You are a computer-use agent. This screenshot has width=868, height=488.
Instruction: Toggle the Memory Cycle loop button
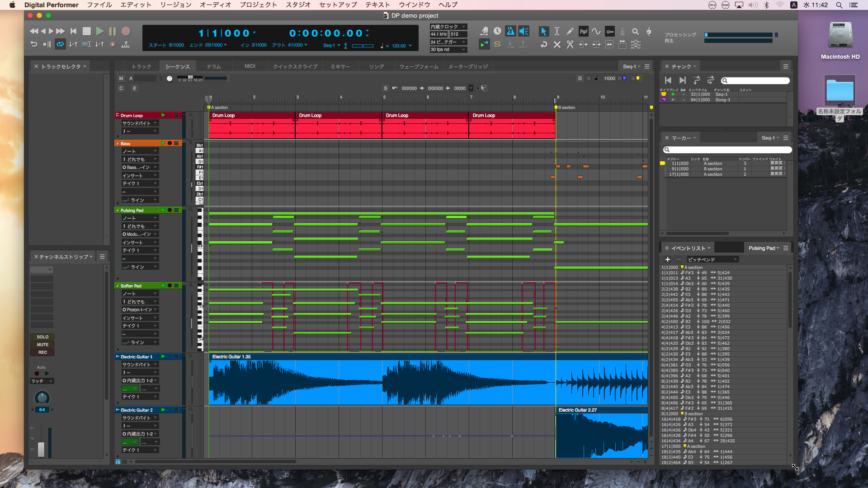click(x=60, y=44)
